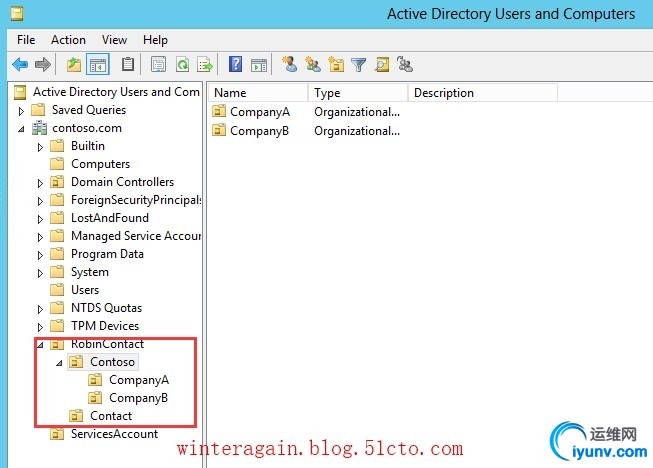653x468 pixels.
Task: Click the clipboard Paste toolbar icon
Action: click(x=127, y=64)
